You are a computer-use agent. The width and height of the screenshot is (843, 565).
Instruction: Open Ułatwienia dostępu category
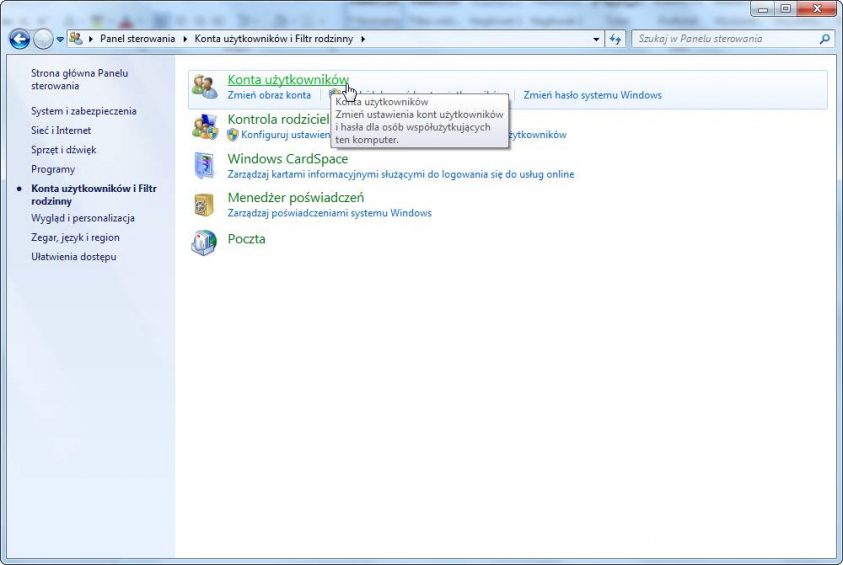point(74,257)
